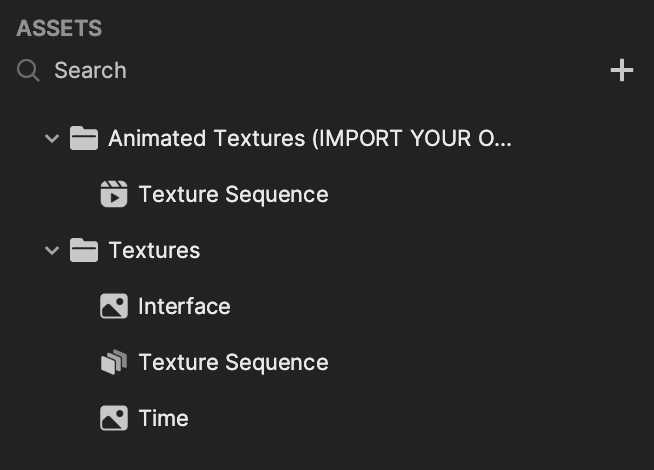Viewport: 654px width, 470px height.
Task: Click the Textures folder icon
Action: (84, 250)
